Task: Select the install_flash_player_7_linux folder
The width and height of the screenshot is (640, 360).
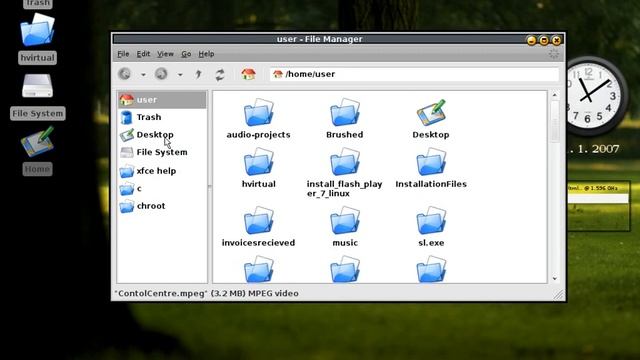Action: coord(345,162)
